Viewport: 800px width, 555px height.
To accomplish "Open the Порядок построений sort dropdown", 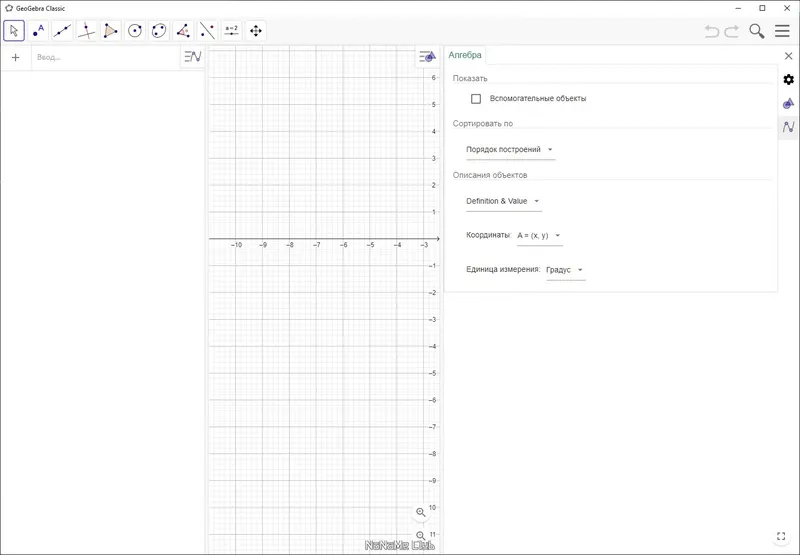I will tap(510, 149).
